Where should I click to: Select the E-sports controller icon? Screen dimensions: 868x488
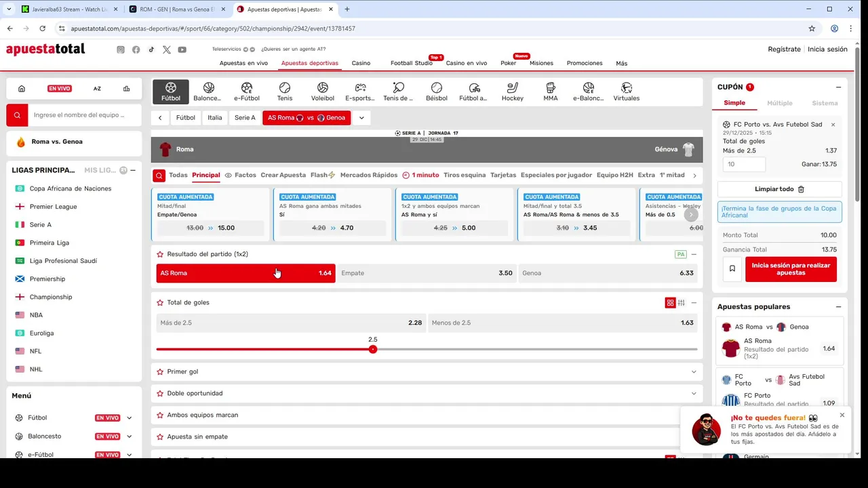[360, 92]
